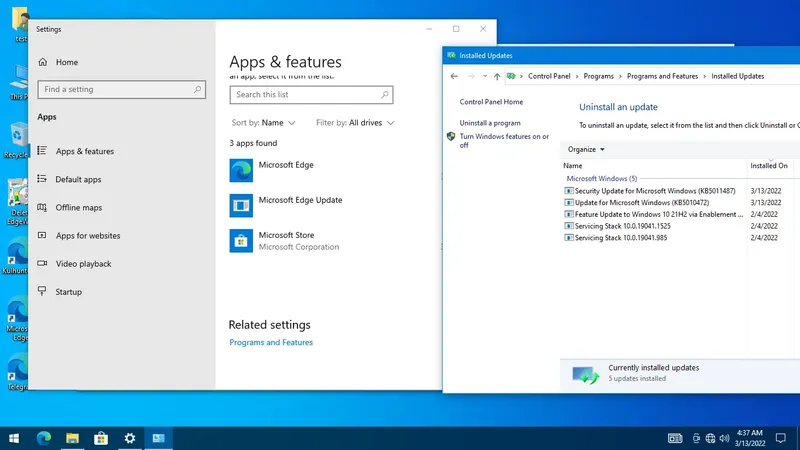
Task: Select the Microsoft Store app icon
Action: point(241,241)
